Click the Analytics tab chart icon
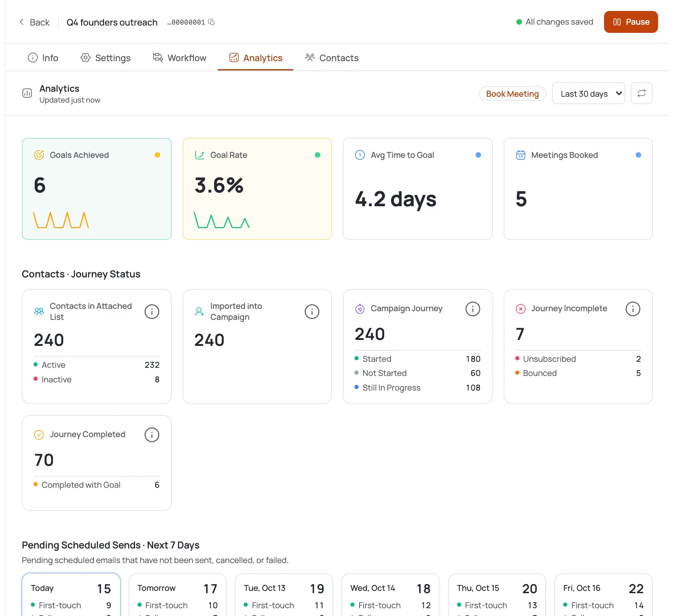This screenshot has width=677, height=616. (x=234, y=57)
